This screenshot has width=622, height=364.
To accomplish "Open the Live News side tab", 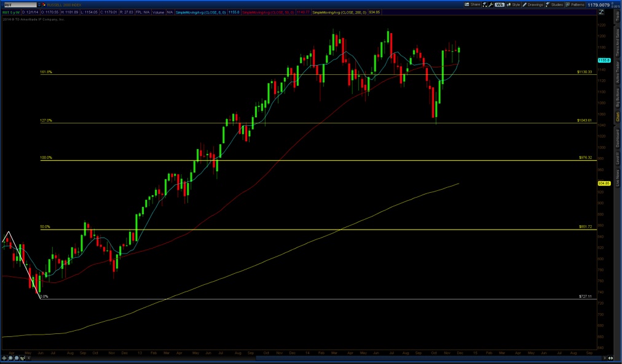I will coord(617,177).
